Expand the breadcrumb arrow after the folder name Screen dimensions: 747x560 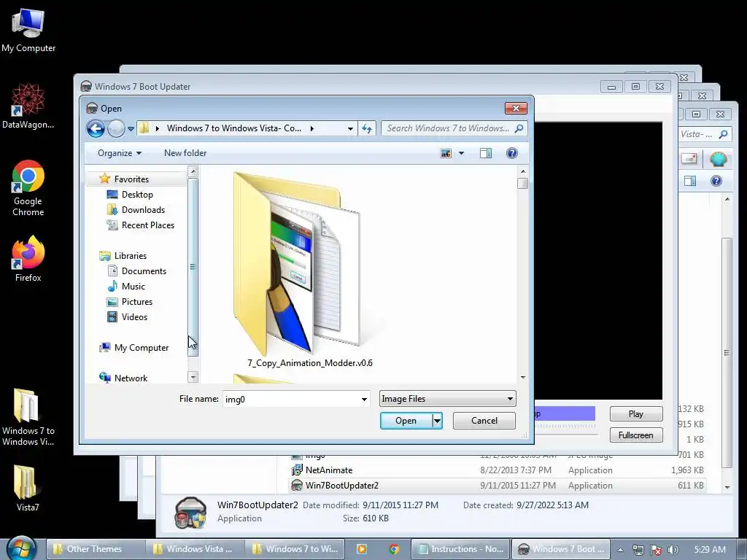pos(312,128)
